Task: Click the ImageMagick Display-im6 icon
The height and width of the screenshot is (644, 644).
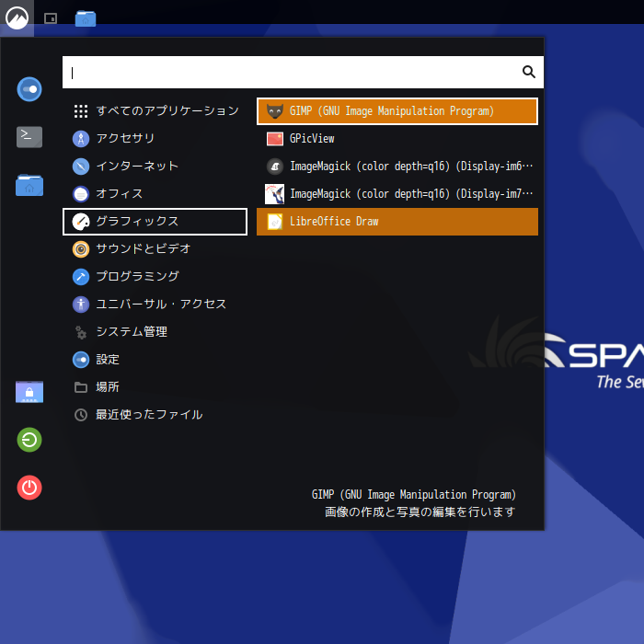Action: [x=275, y=167]
